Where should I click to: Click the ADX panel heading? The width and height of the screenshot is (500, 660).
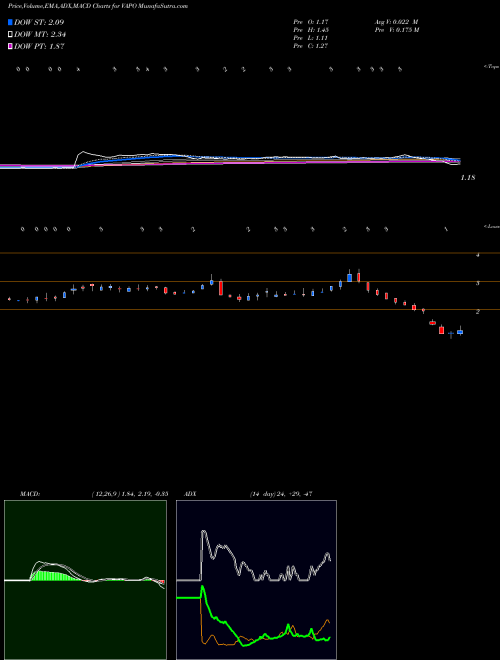190,494
